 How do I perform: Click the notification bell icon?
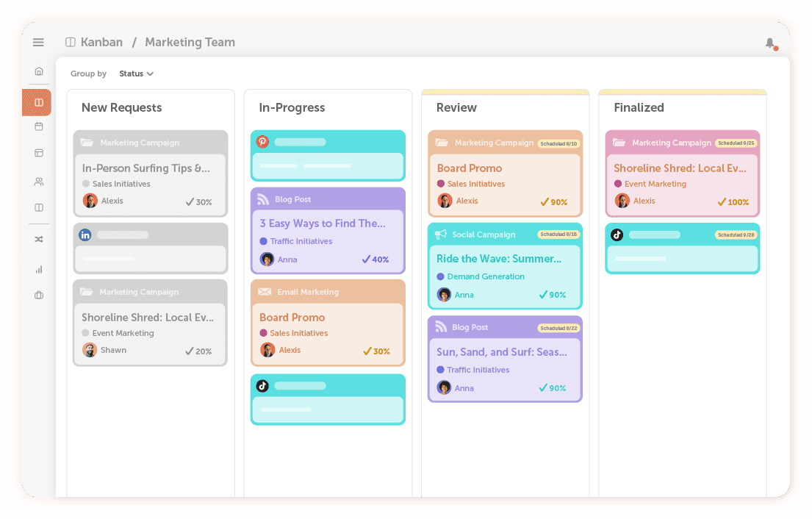coord(769,43)
